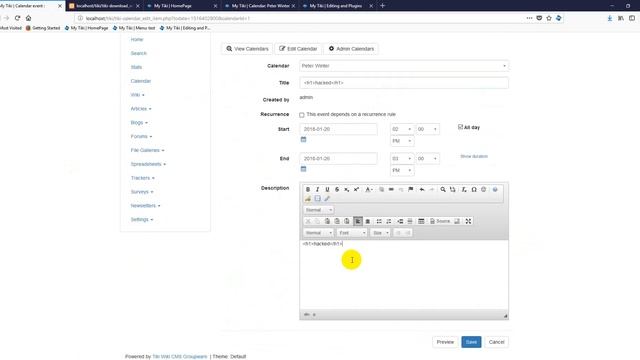The image size is (640, 360).
Task: Open the Start minutes dropdown
Action: point(427,129)
